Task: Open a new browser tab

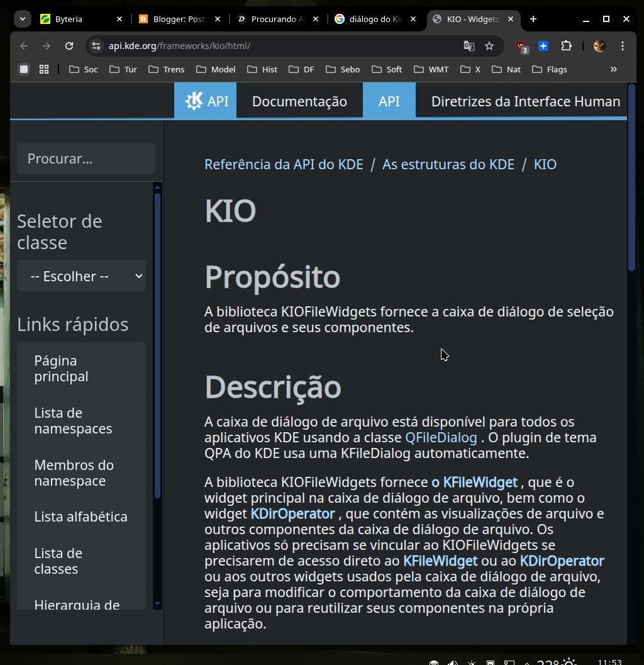Action: coord(533,19)
